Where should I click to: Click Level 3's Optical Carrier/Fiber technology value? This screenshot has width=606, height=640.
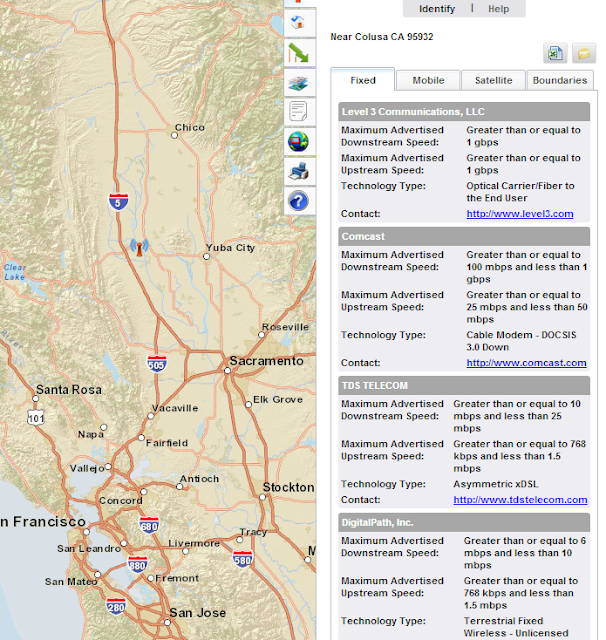coord(520,192)
